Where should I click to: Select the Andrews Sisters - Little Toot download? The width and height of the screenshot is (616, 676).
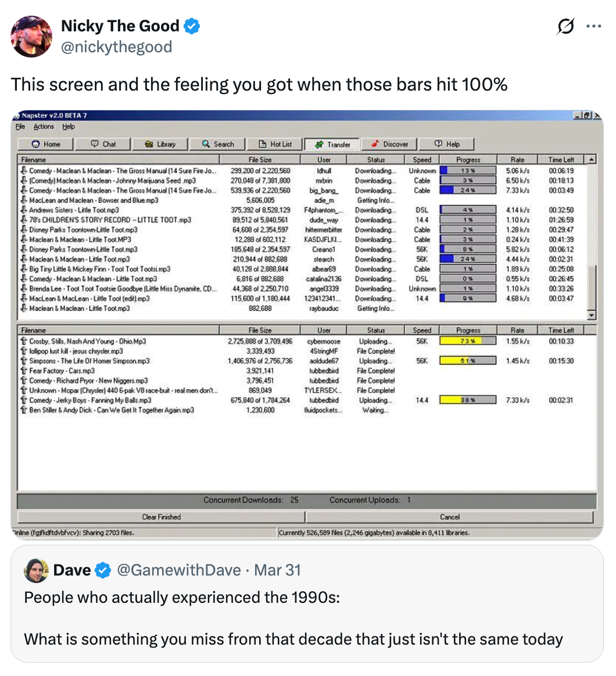pos(74,210)
